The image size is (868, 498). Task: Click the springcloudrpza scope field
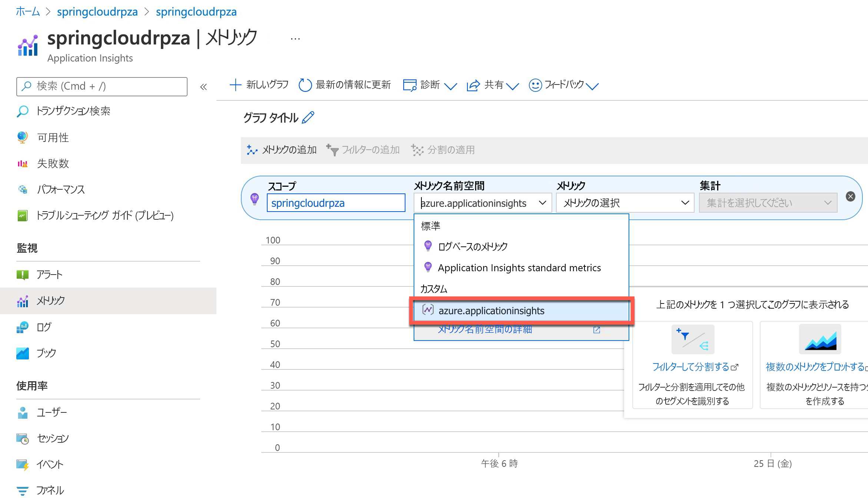(x=336, y=203)
